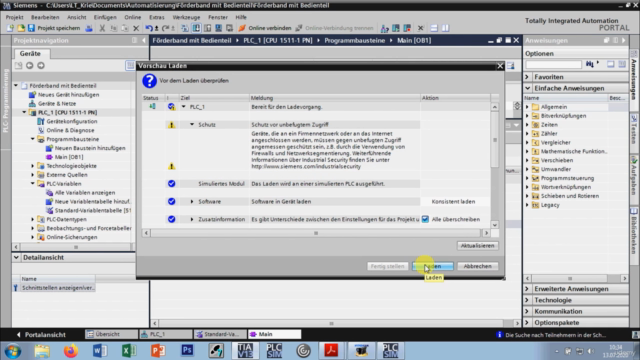
Task: Click the Abbrechen button
Action: coord(477,266)
